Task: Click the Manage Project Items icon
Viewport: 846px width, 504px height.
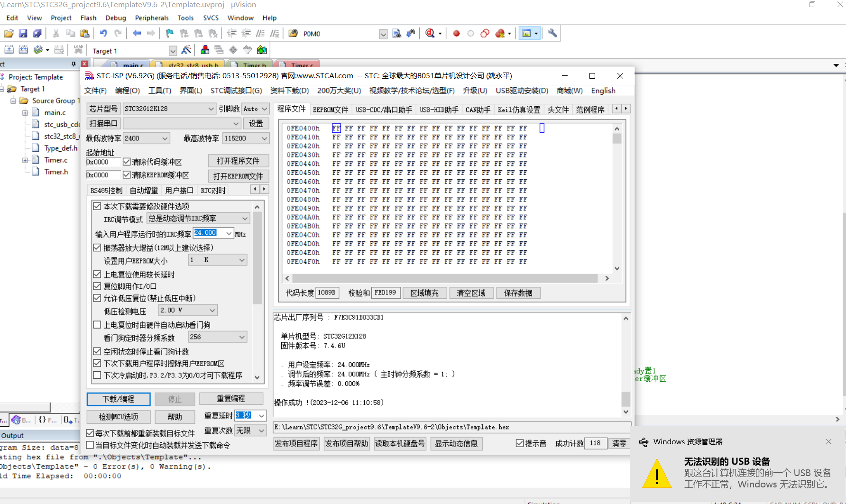Action: tap(205, 50)
